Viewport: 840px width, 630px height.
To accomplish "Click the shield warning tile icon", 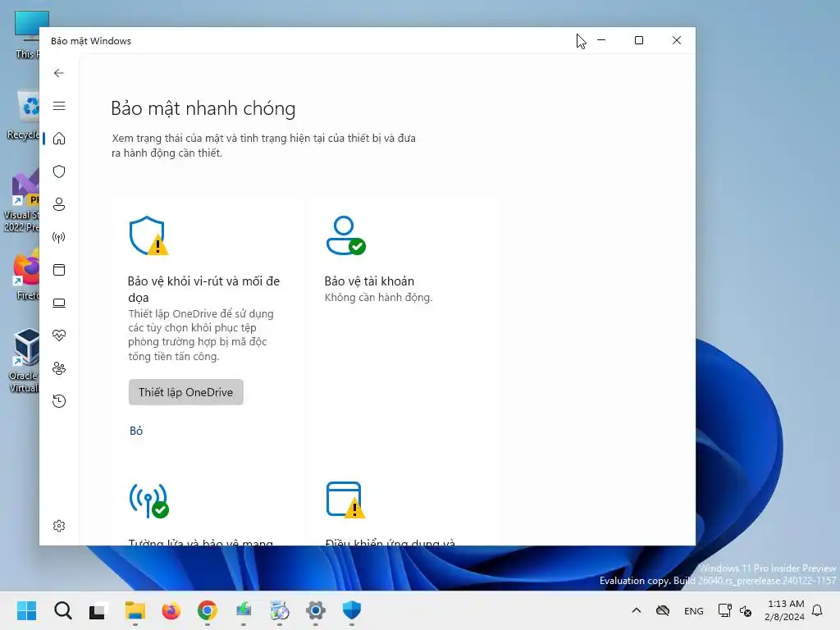I will point(148,235).
